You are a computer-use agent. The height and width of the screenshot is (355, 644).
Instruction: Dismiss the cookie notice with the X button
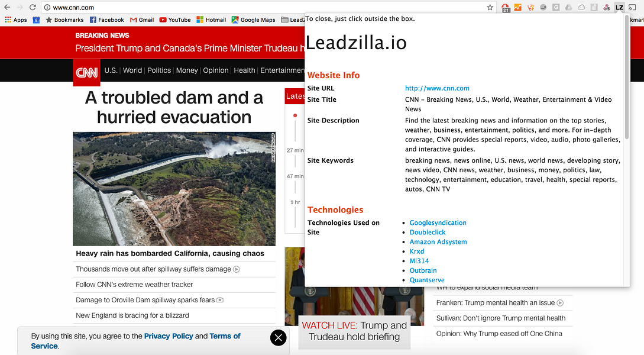pos(278,338)
